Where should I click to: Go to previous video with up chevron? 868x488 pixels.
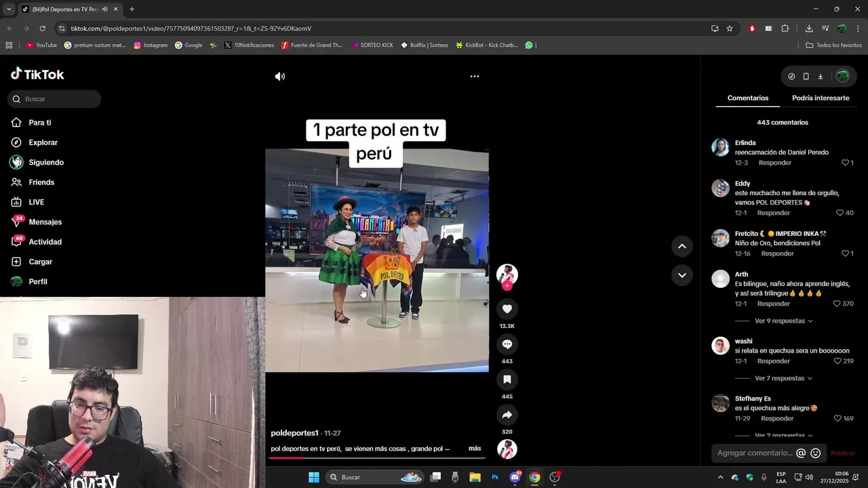pos(682,246)
